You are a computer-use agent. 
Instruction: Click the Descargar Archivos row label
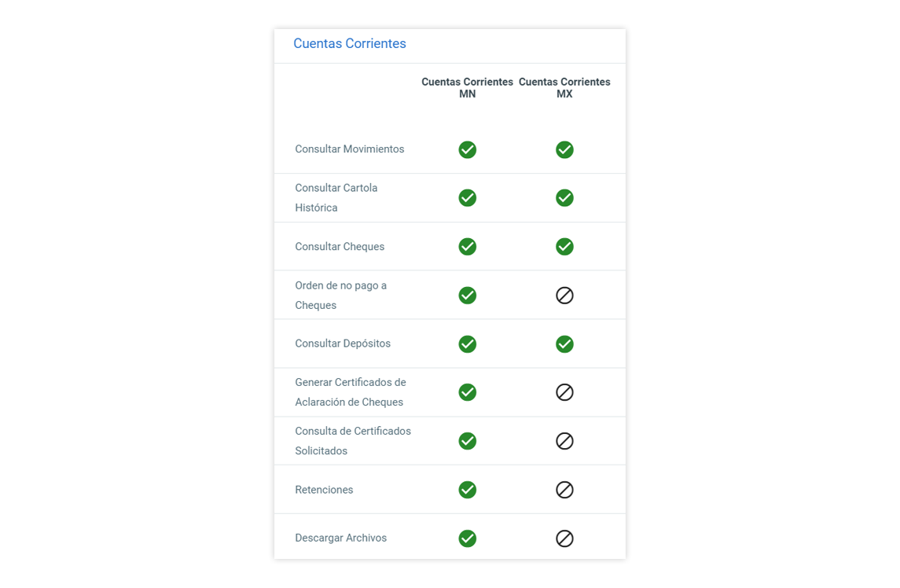(x=341, y=538)
